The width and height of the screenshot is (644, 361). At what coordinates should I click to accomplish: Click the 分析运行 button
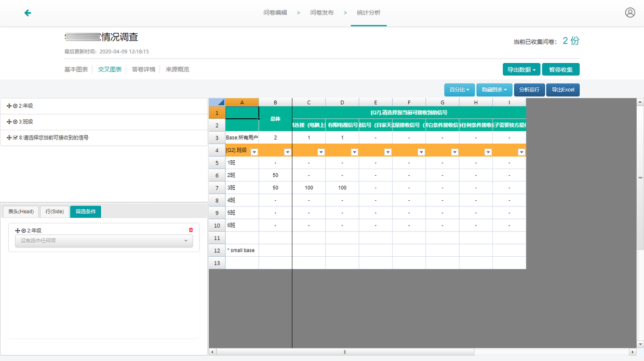pyautogui.click(x=529, y=90)
